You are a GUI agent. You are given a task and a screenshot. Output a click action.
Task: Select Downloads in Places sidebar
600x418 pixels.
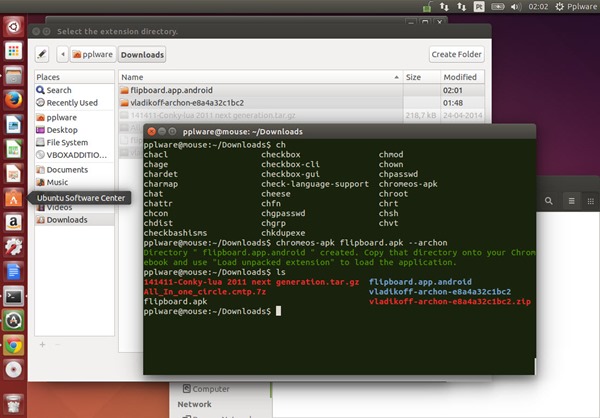[74, 220]
